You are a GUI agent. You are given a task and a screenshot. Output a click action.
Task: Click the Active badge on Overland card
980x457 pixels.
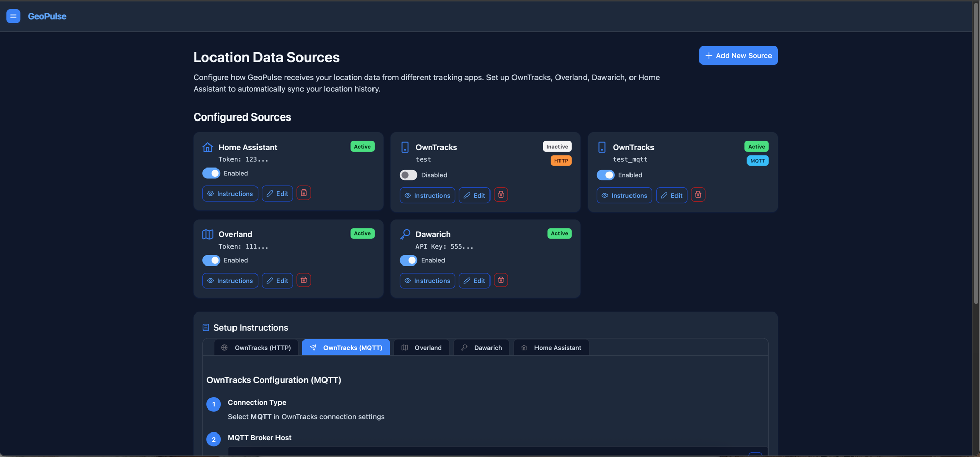tap(362, 233)
